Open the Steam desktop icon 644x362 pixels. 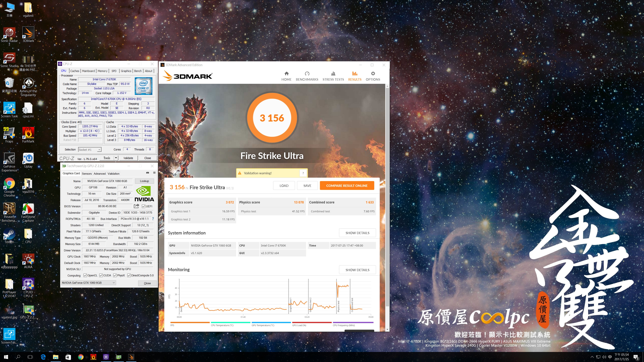coord(9,236)
